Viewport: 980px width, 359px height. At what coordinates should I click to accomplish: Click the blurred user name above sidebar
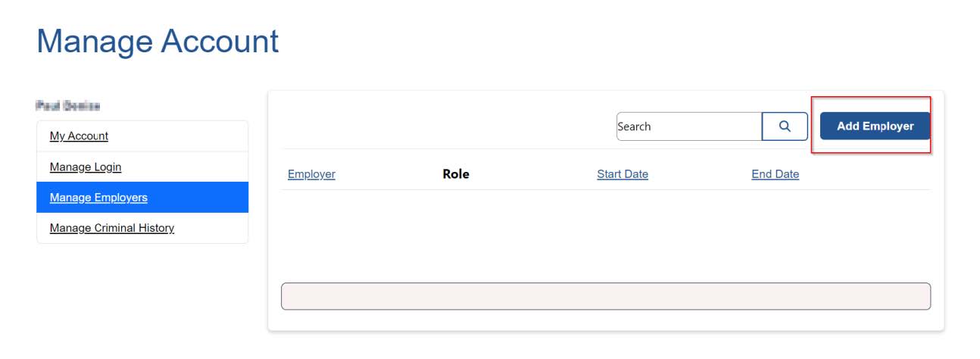[x=68, y=105]
